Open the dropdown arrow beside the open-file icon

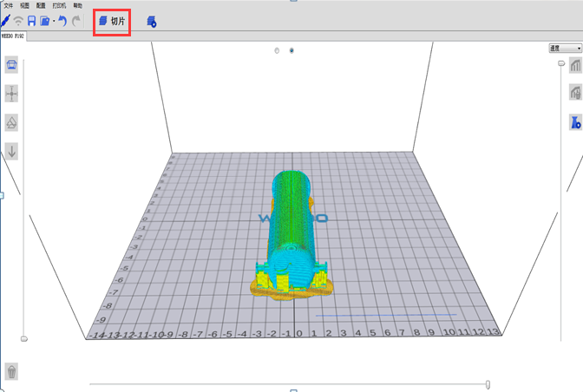click(x=53, y=22)
